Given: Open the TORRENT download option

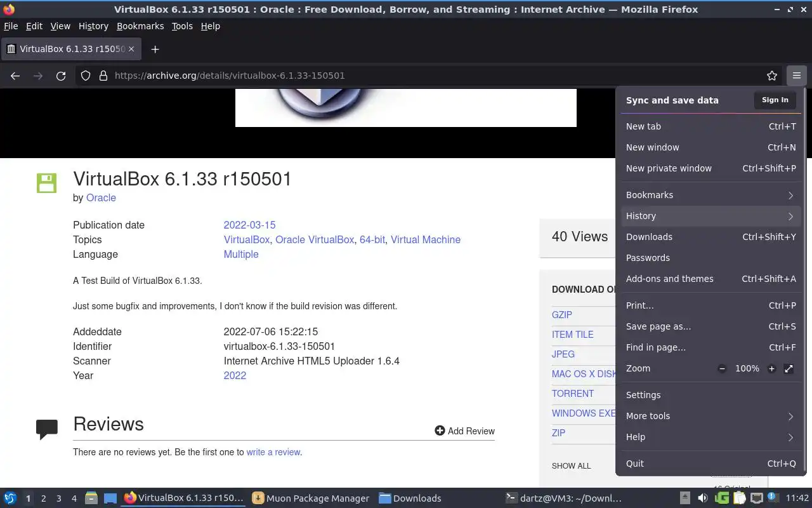Looking at the screenshot, I should 573,394.
